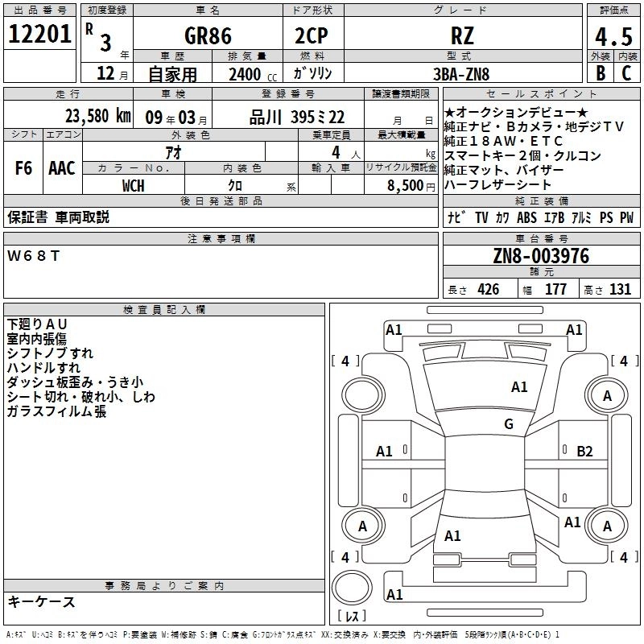The height and width of the screenshot is (644, 644).
Task: Click the B2 damage mark on the door
Action: pyautogui.click(x=584, y=451)
